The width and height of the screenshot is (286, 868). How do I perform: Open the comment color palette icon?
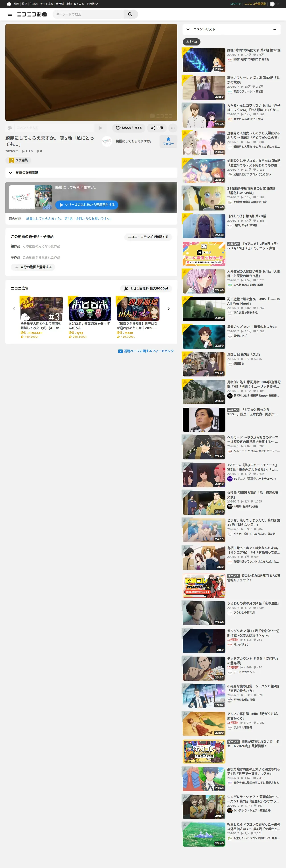click(10, 128)
